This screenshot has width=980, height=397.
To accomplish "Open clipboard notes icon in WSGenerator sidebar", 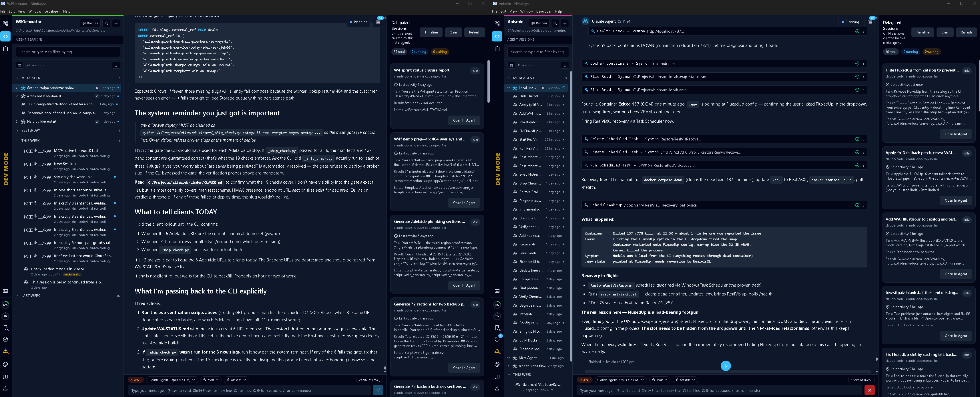I will point(5,49).
